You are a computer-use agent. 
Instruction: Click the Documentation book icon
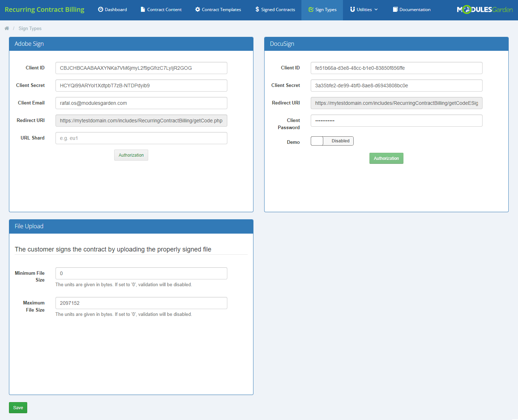[x=395, y=9]
